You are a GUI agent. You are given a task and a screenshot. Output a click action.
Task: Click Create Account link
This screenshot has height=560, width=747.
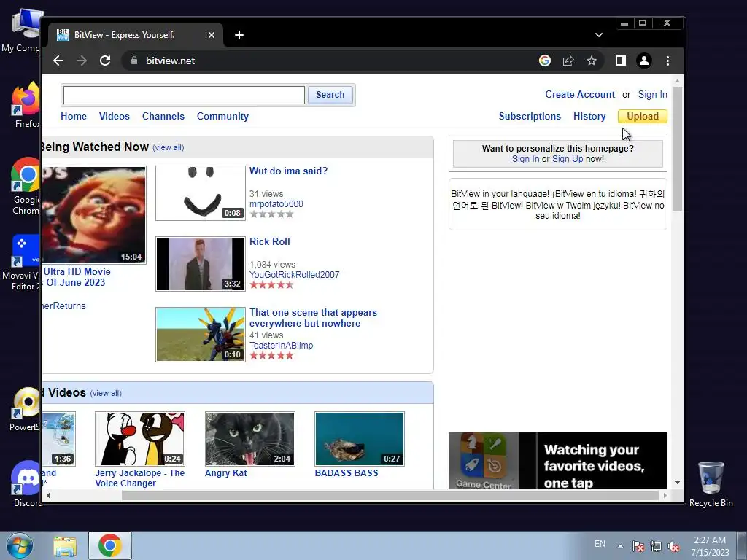(x=580, y=94)
